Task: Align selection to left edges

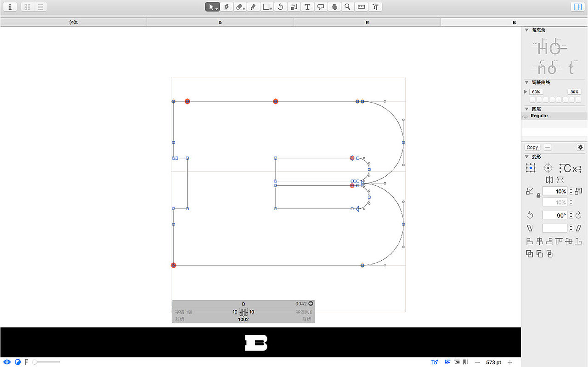Action: [529, 241]
